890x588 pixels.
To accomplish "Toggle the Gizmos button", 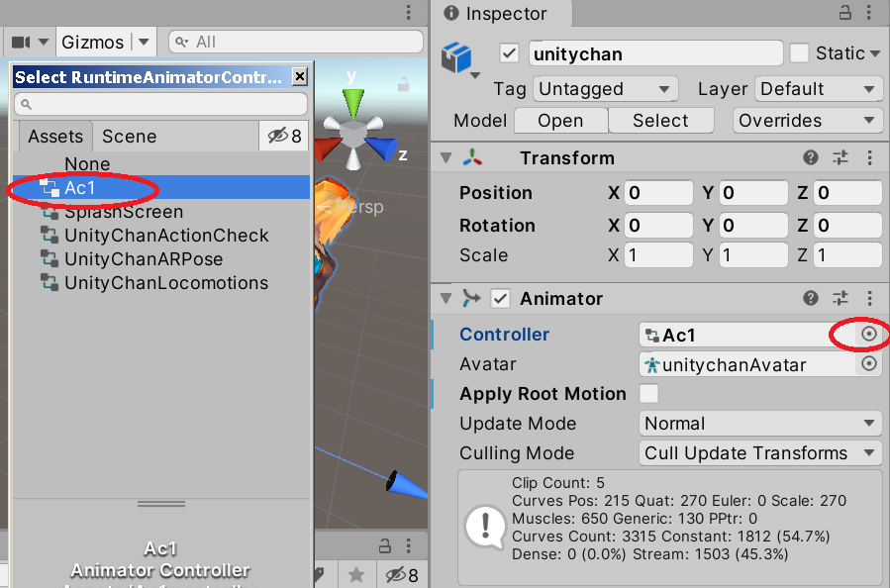I will click(x=92, y=42).
